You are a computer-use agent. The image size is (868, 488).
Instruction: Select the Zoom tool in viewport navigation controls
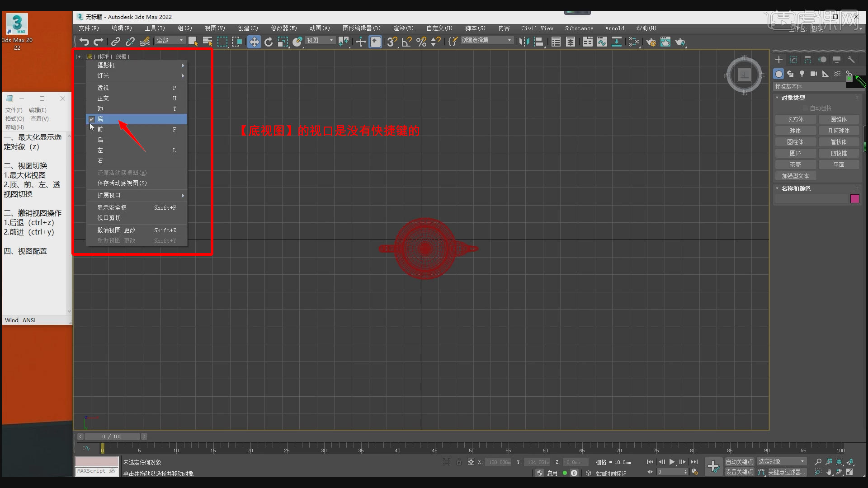click(819, 461)
